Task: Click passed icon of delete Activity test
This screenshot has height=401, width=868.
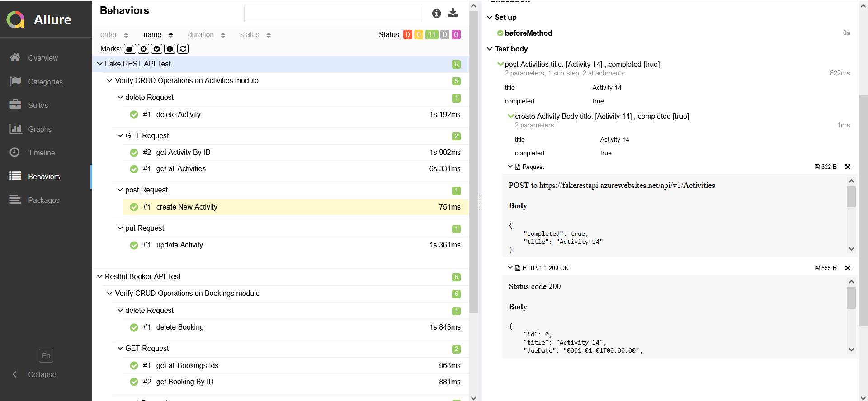Action: click(x=134, y=115)
